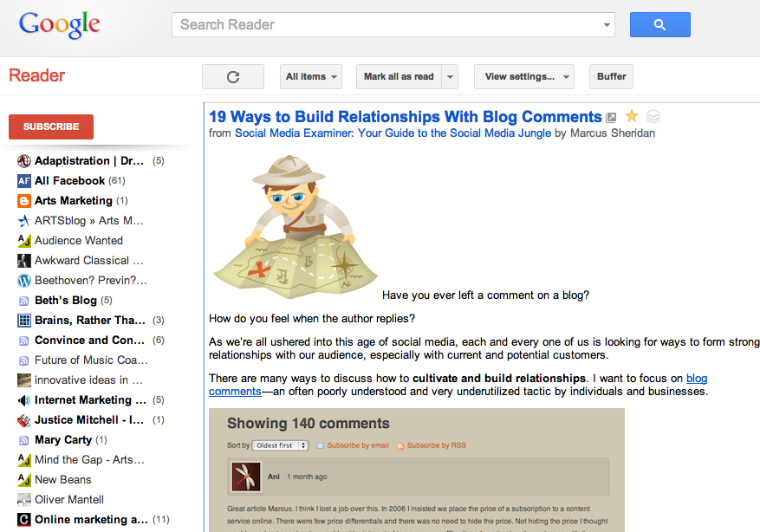Click the Beethoven? Previn? WordPress icon
This screenshot has height=532, width=760.
pos(23,281)
